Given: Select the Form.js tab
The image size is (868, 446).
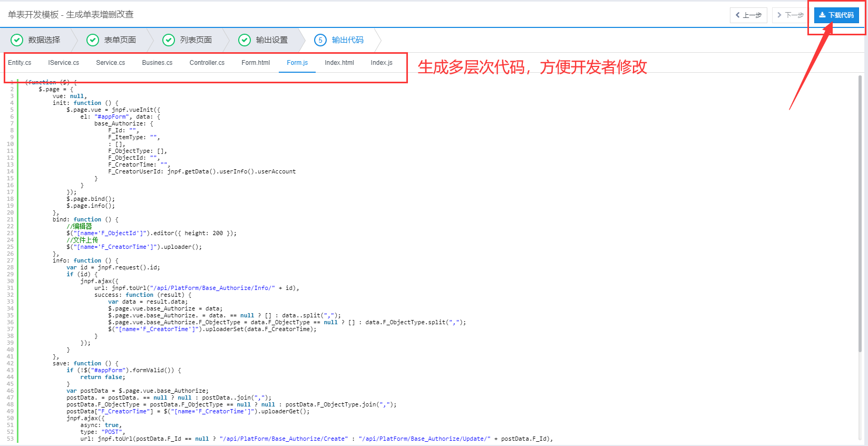Looking at the screenshot, I should (x=297, y=63).
